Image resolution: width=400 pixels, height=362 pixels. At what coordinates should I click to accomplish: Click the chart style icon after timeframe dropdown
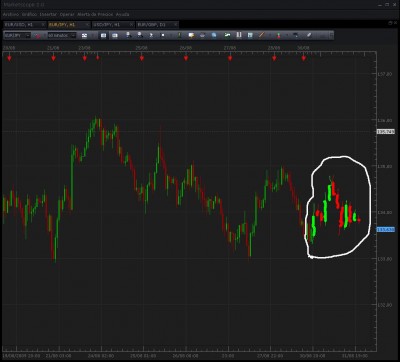click(x=85, y=35)
